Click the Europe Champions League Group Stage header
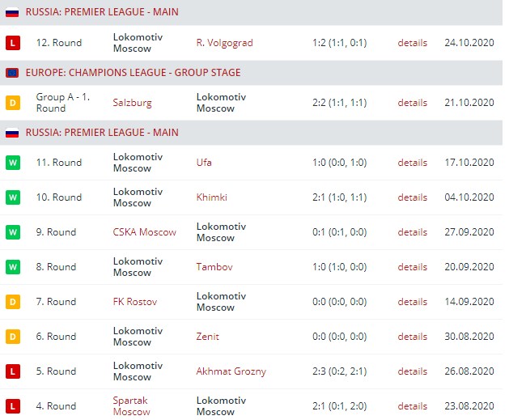Screen dimensions: 509x420 point(133,72)
